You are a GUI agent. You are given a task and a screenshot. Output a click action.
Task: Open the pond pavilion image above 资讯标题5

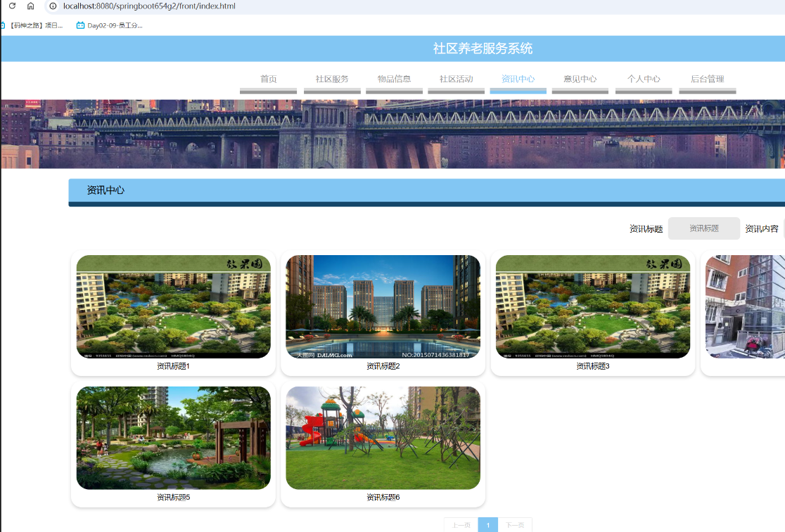(173, 438)
